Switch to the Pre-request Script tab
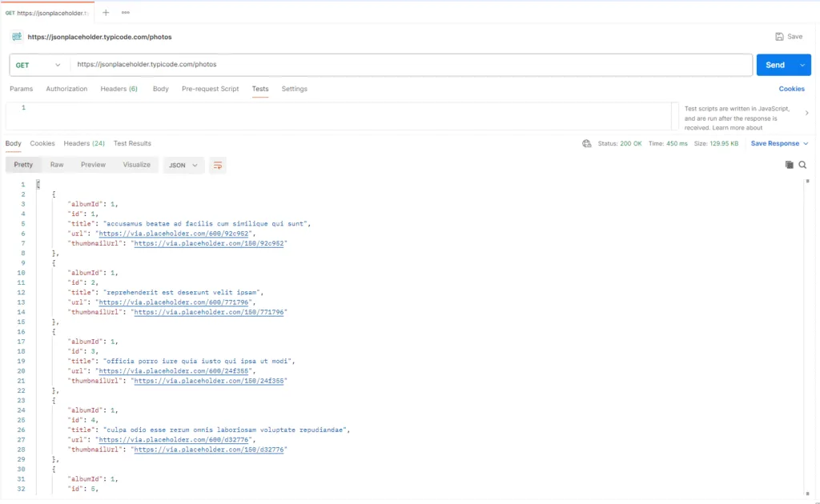The height and width of the screenshot is (504, 820). click(x=210, y=89)
